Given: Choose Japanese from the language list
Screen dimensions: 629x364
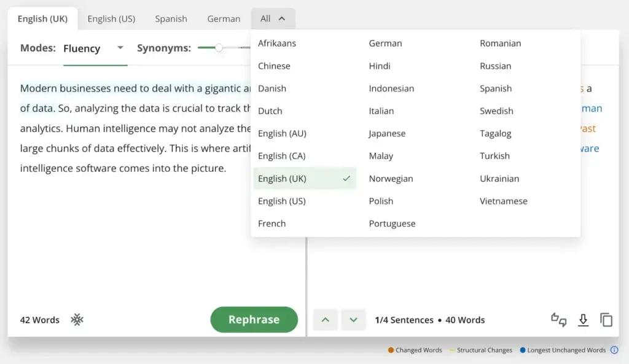Looking at the screenshot, I should tap(387, 133).
